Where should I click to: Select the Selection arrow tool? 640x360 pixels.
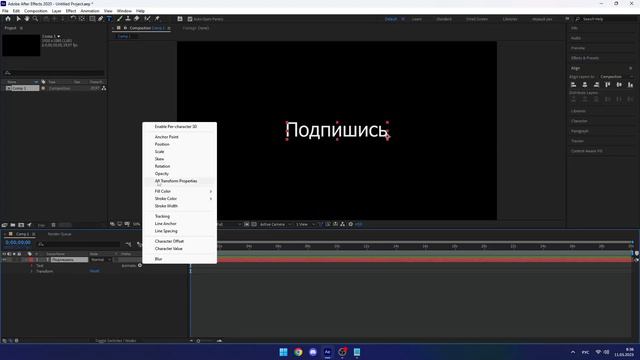18,19
